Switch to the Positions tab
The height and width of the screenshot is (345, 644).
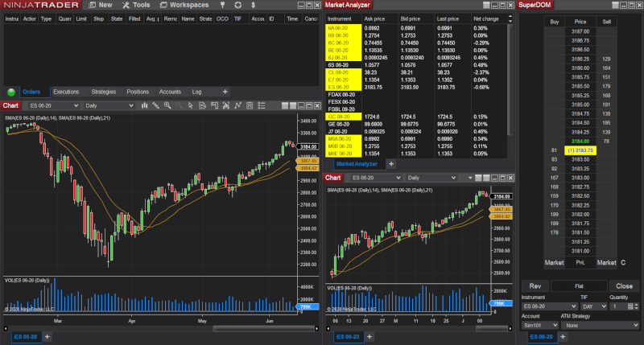tap(138, 92)
